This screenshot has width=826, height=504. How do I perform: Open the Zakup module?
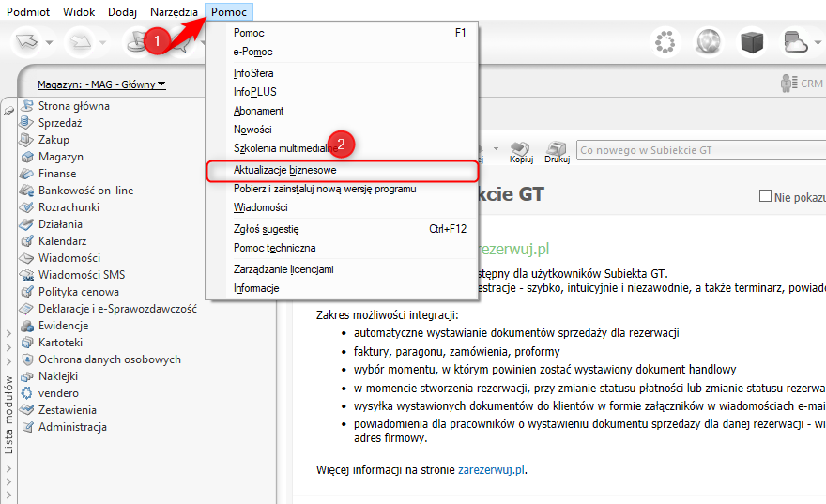[54, 140]
